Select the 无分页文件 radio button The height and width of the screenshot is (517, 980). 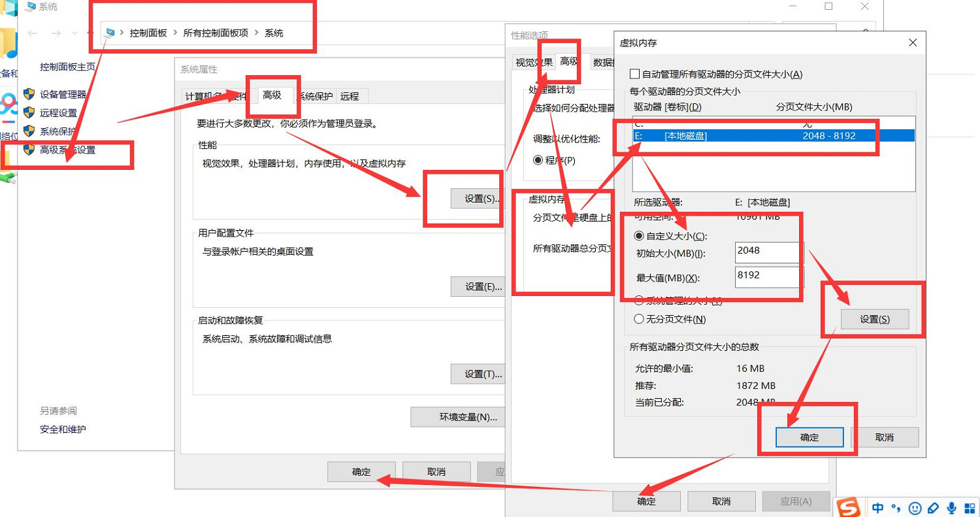coord(640,319)
